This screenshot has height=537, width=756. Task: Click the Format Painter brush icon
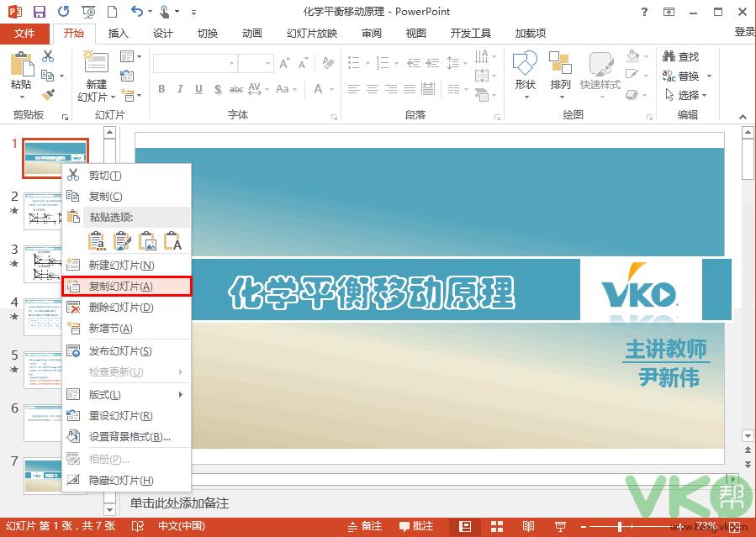[x=48, y=94]
